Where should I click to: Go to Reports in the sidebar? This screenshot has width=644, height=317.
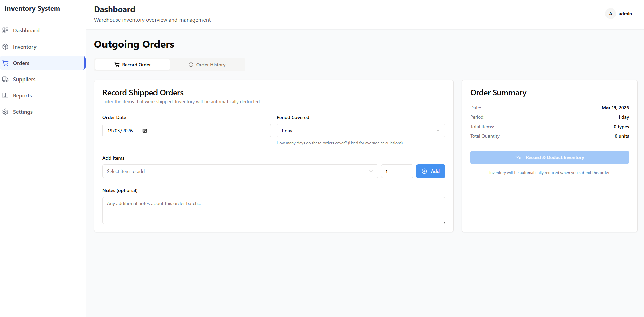pyautogui.click(x=22, y=95)
